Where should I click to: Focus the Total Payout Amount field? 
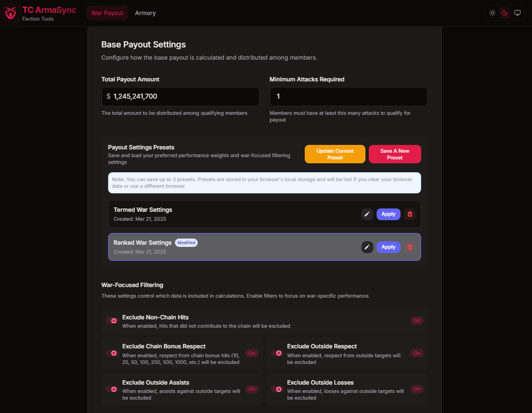(x=180, y=96)
